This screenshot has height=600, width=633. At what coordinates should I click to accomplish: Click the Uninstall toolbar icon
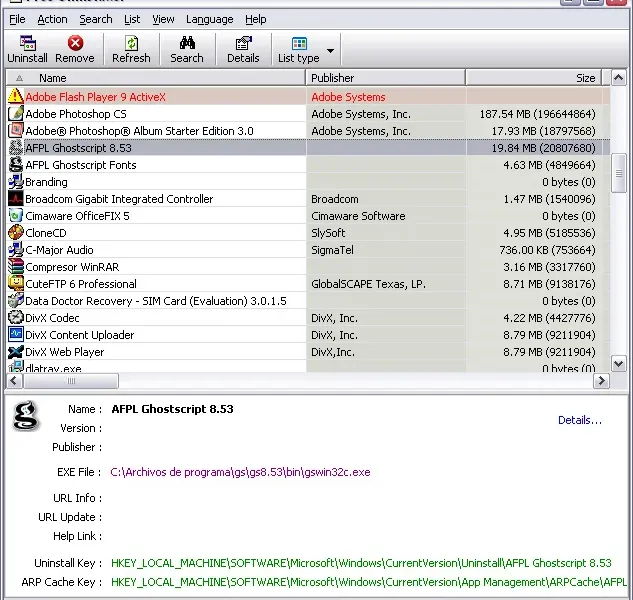(x=28, y=43)
